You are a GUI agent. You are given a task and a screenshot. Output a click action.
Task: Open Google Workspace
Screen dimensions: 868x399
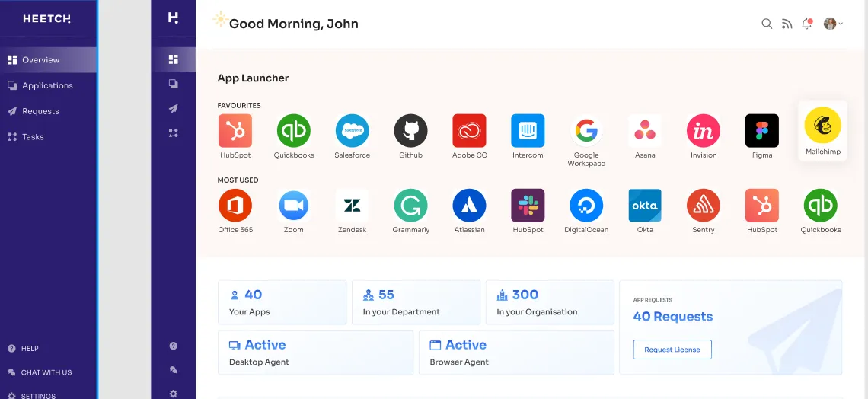pos(586,131)
